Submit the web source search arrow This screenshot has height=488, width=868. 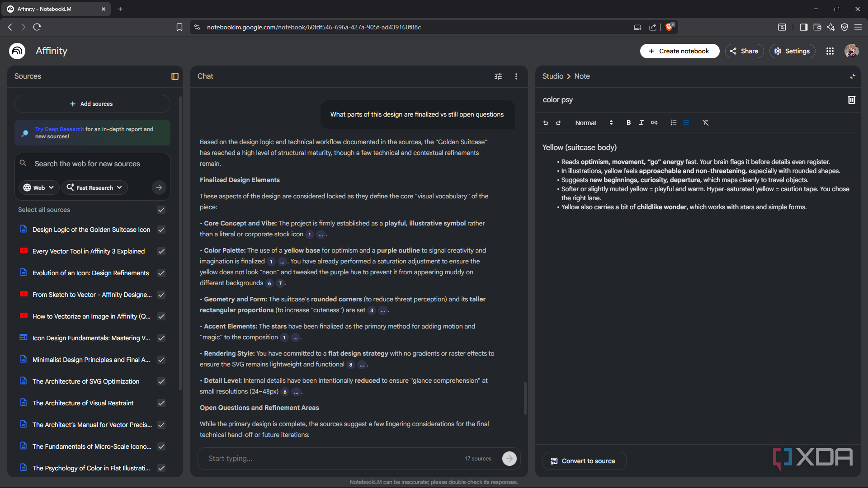[159, 188]
